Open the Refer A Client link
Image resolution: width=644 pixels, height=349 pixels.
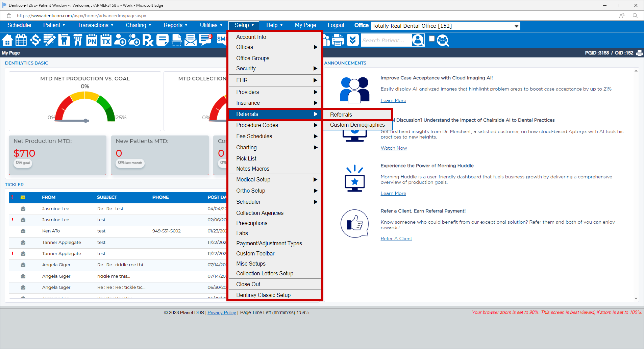(x=396, y=239)
